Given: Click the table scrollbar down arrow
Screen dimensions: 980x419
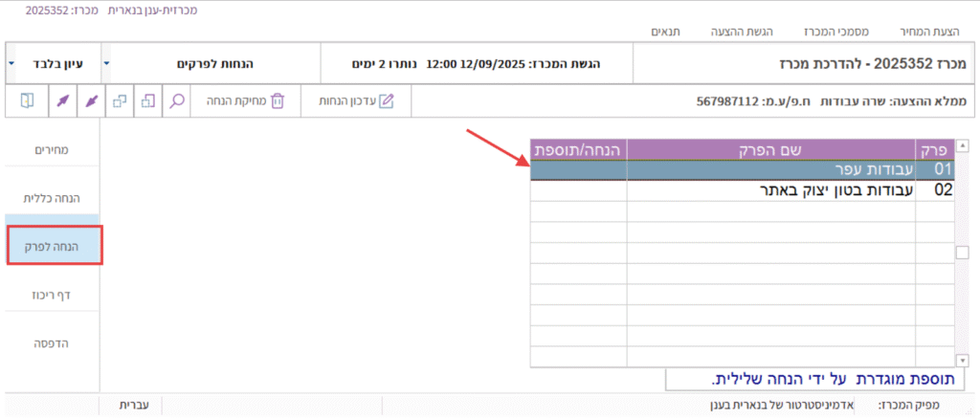Looking at the screenshot, I should pyautogui.click(x=963, y=360).
